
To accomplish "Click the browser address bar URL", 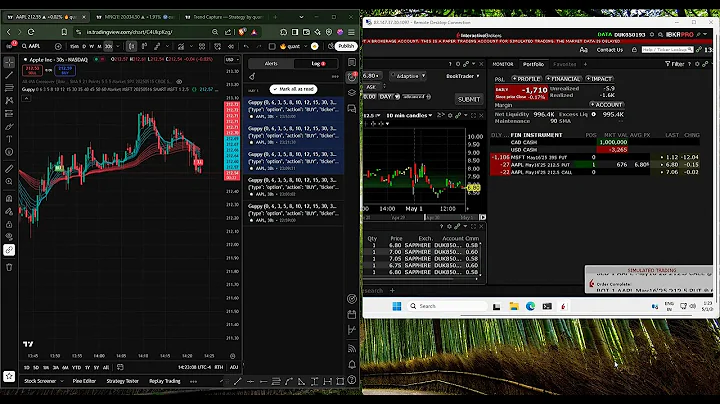I will pos(129,32).
